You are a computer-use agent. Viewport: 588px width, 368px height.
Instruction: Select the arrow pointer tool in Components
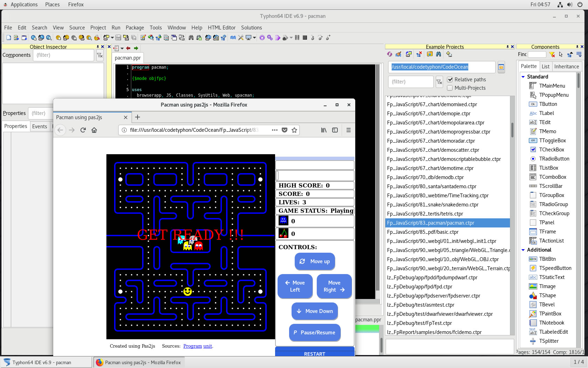pos(561,54)
